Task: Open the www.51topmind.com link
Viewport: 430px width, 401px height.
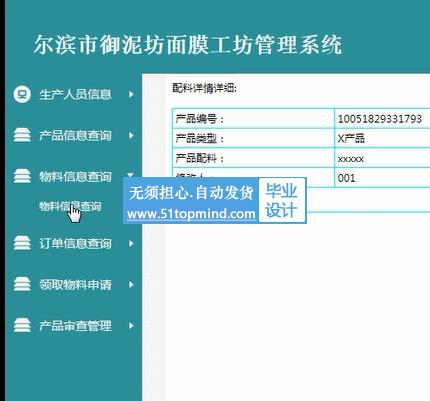Action: pos(191,214)
